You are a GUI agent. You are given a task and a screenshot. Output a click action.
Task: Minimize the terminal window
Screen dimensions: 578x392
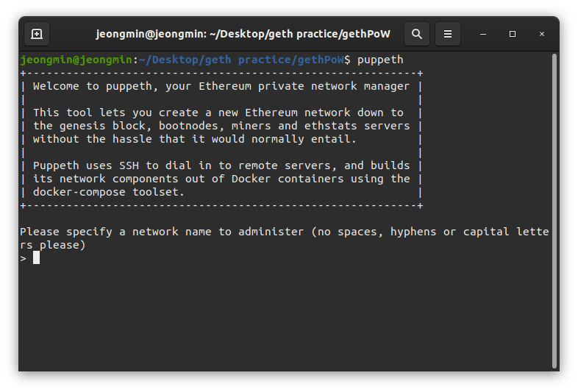click(x=483, y=34)
